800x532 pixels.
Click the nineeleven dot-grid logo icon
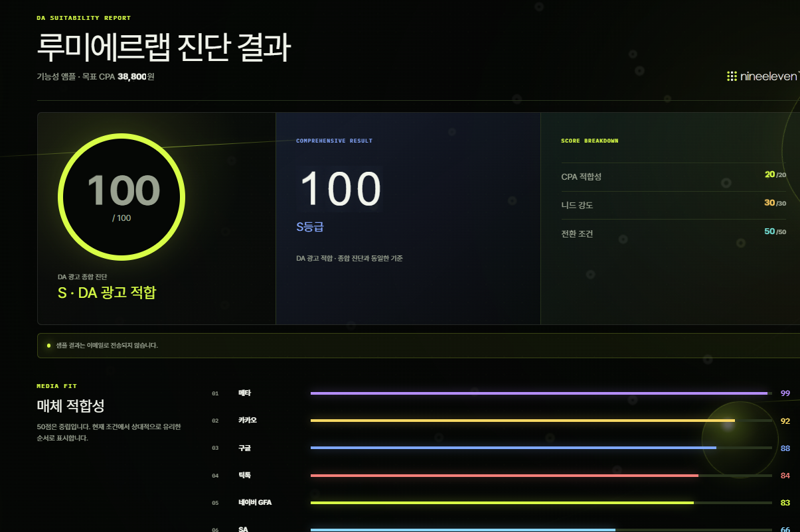[732, 76]
